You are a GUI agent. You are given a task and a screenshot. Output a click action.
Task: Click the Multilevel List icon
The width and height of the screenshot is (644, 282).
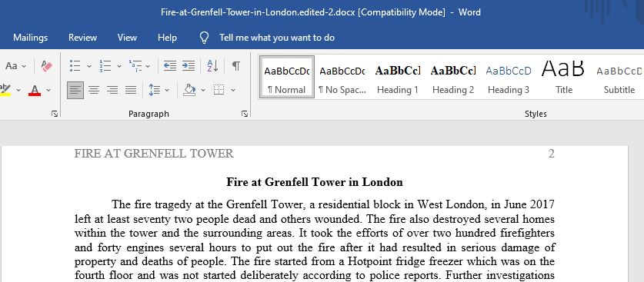[x=135, y=65]
